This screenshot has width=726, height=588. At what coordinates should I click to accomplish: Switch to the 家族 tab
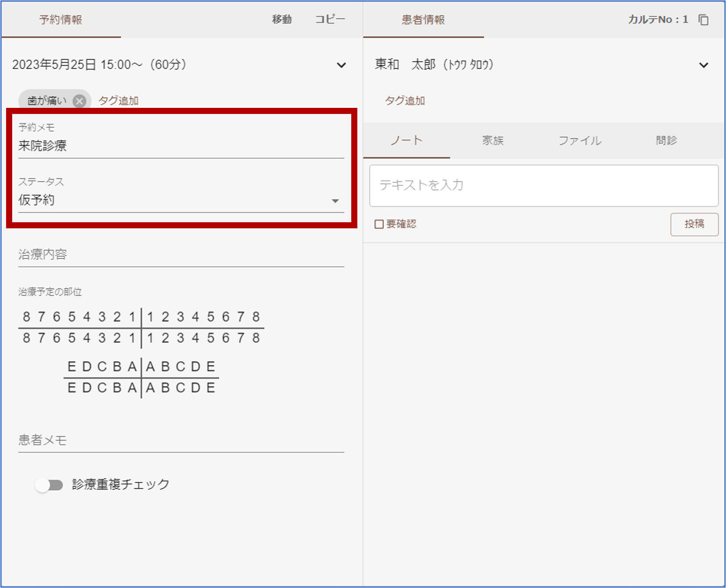coord(493,140)
